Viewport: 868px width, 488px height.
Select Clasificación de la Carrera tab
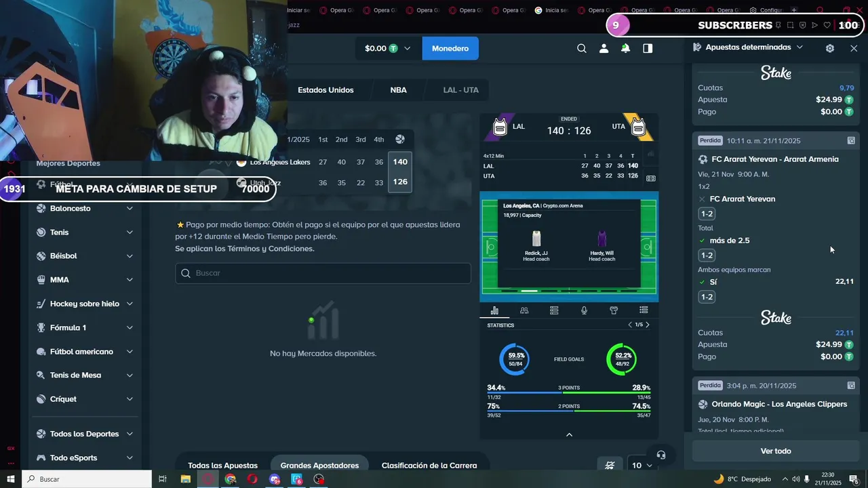tap(429, 465)
